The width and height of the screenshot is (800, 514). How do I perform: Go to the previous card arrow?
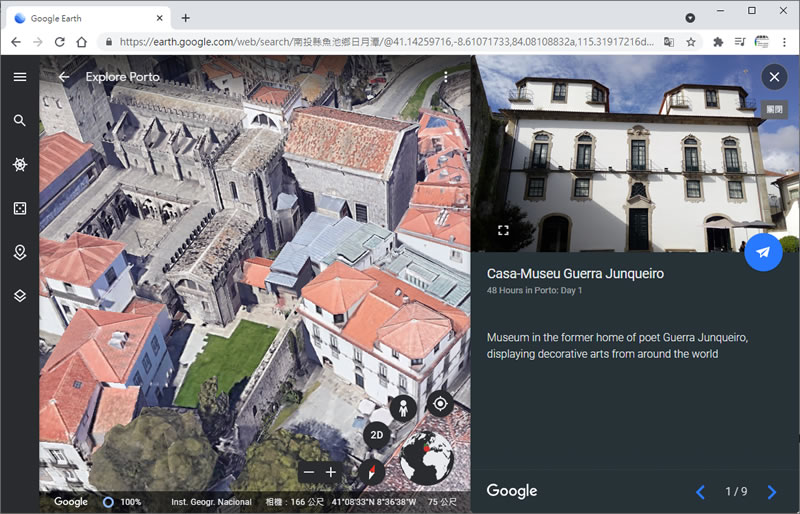click(701, 492)
